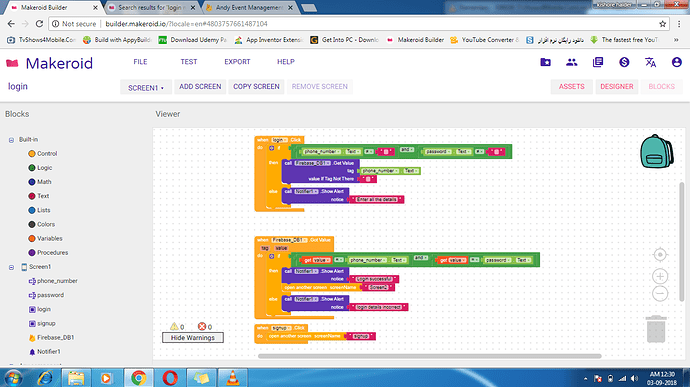Open the FILE menu
The image size is (690, 387).
[x=140, y=62]
